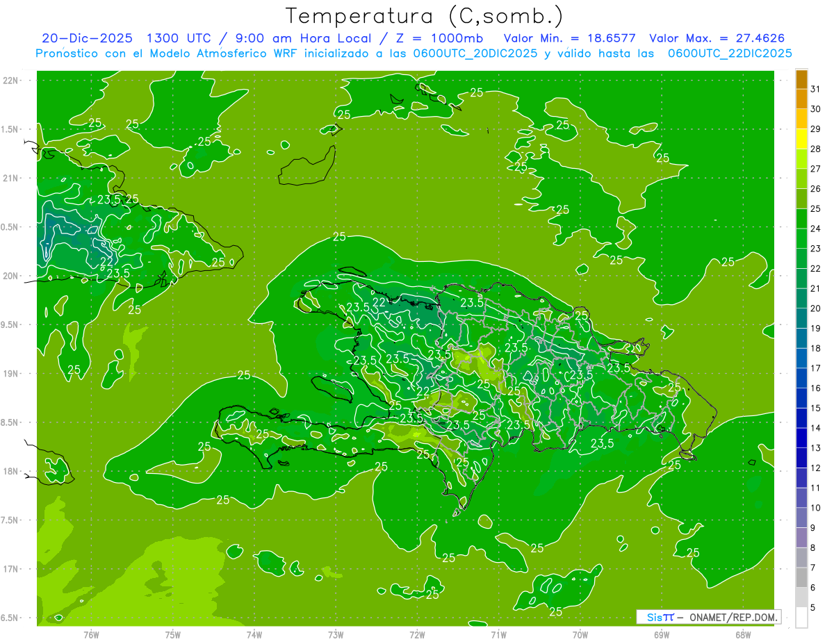Click the "73W" longitude label
Image resolution: width=834 pixels, height=644 pixels.
336,635
